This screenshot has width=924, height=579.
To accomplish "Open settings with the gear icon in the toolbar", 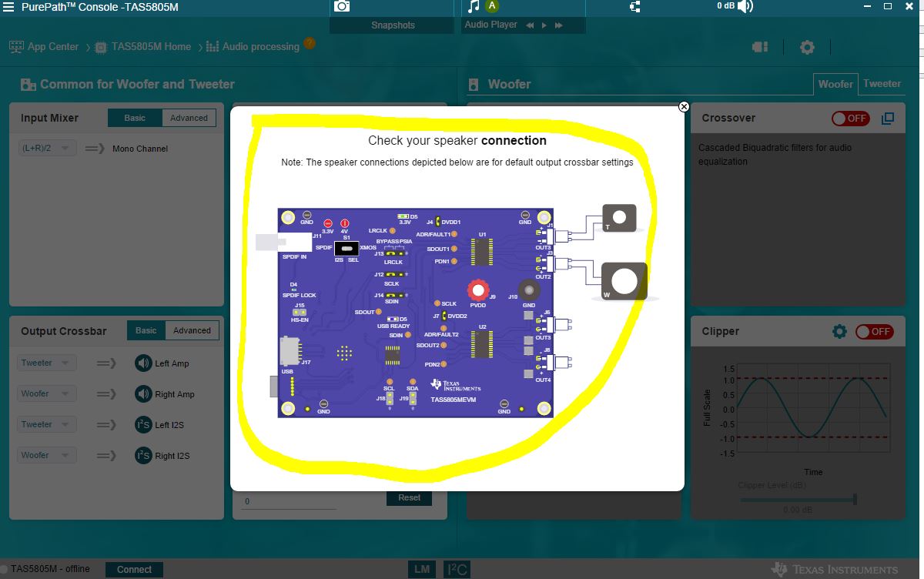I will pos(807,47).
